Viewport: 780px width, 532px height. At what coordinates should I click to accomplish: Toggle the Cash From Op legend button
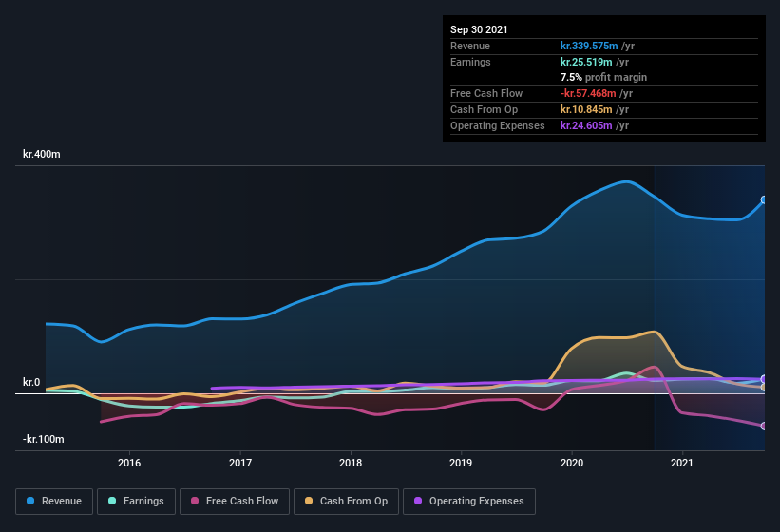pyautogui.click(x=346, y=502)
